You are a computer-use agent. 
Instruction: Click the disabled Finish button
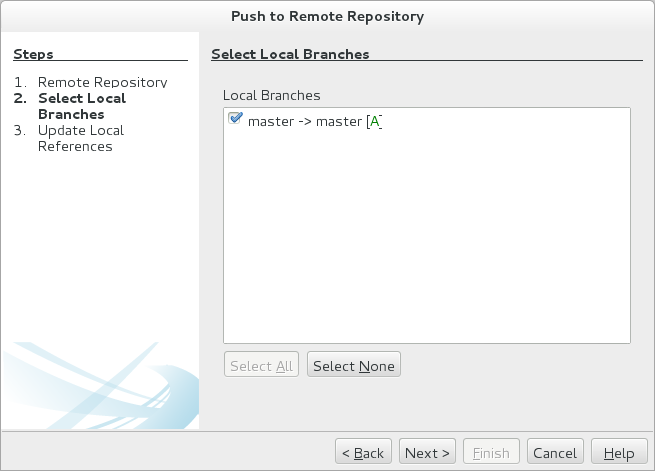491,453
